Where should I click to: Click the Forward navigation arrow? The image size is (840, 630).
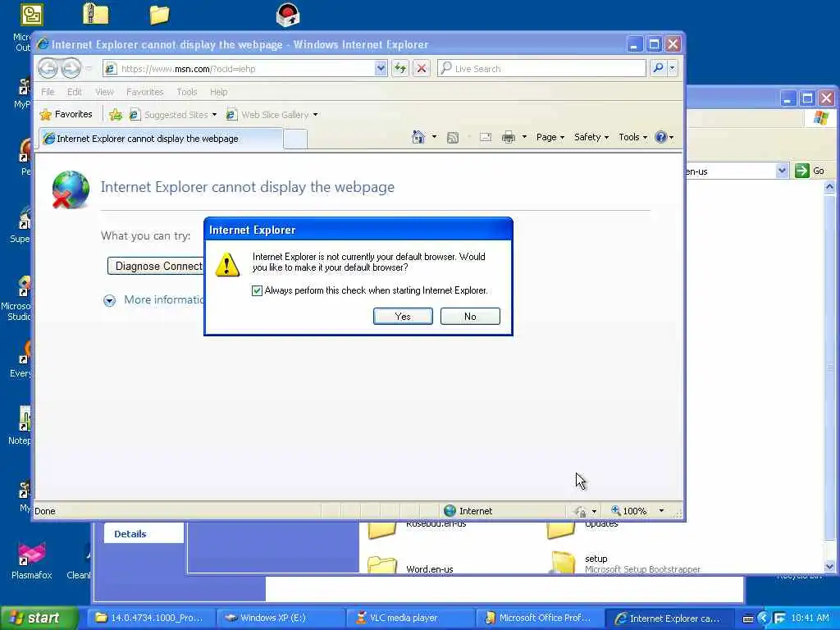point(71,69)
